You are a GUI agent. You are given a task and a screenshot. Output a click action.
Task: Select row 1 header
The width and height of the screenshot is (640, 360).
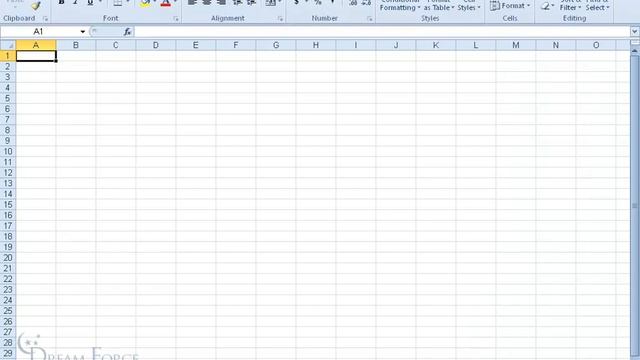(x=8, y=56)
